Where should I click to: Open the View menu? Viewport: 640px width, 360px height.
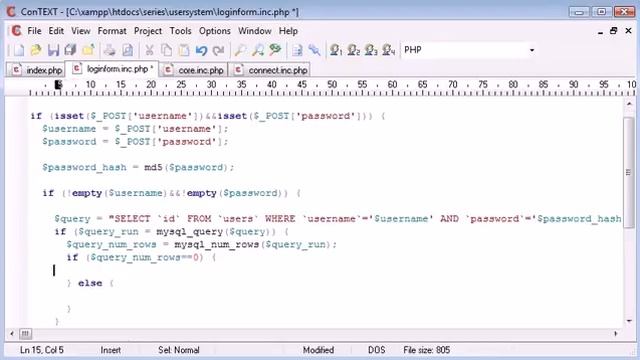(x=81, y=31)
